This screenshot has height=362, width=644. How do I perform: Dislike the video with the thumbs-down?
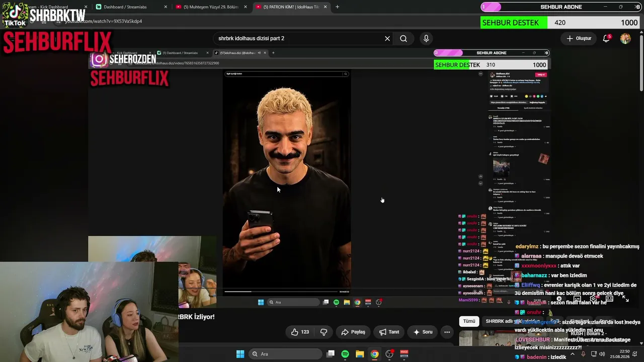[x=324, y=332]
